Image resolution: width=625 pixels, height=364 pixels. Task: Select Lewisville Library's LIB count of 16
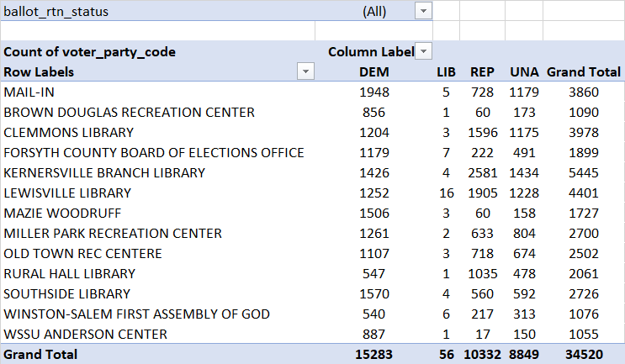(445, 193)
